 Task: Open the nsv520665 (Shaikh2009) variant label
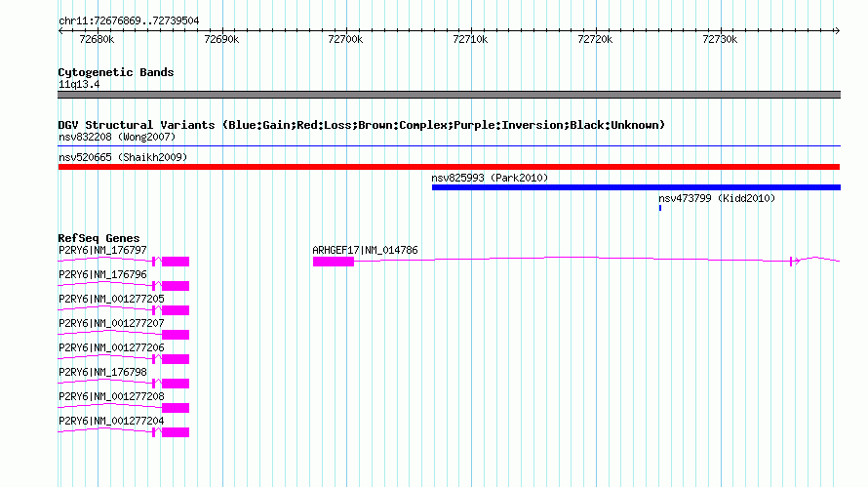[x=123, y=157]
